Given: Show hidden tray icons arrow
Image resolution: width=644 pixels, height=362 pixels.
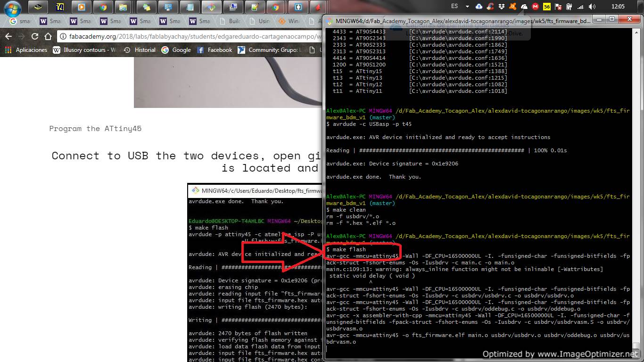Looking at the screenshot, I should tap(467, 7).
